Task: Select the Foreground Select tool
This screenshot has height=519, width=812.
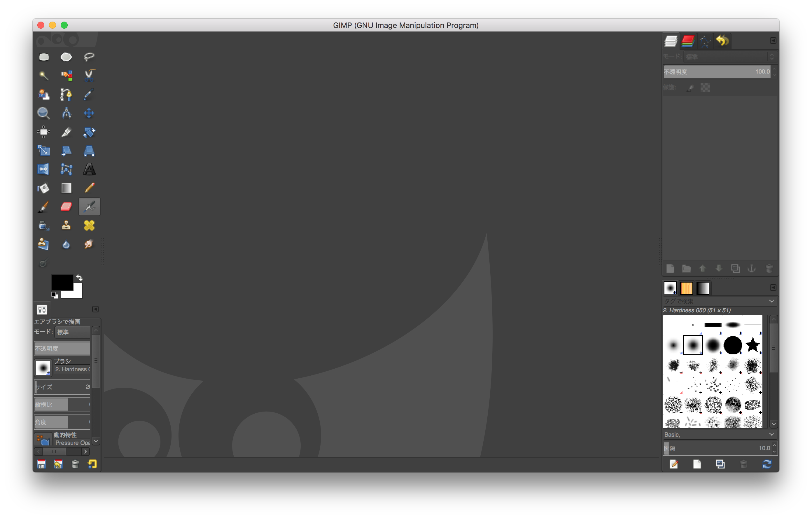Action: pyautogui.click(x=44, y=94)
